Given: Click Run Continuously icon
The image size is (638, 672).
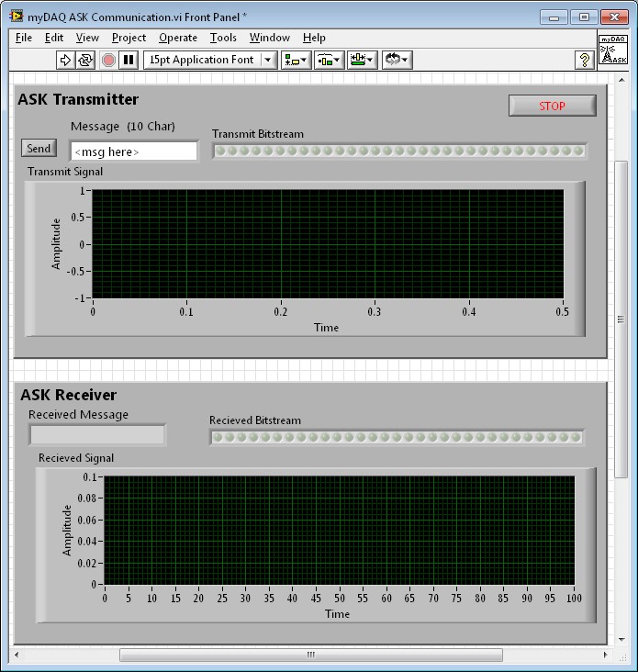Looking at the screenshot, I should (x=85, y=60).
